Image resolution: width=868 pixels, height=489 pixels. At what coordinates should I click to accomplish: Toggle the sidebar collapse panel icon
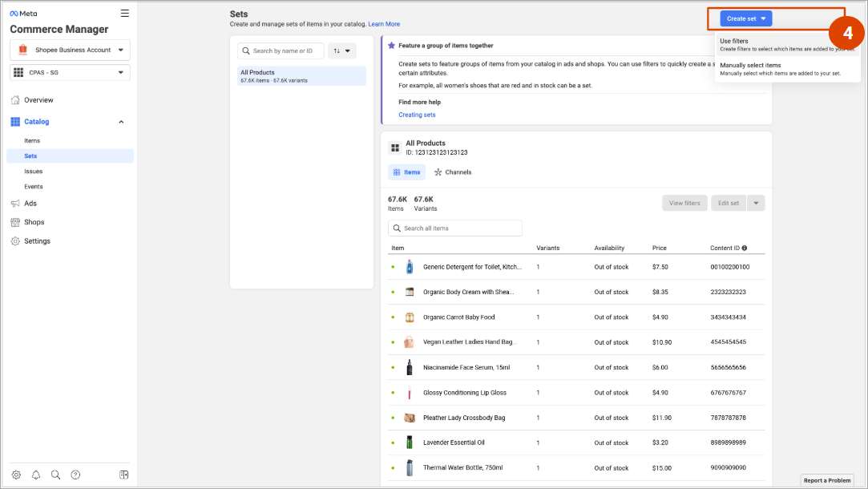(x=124, y=475)
